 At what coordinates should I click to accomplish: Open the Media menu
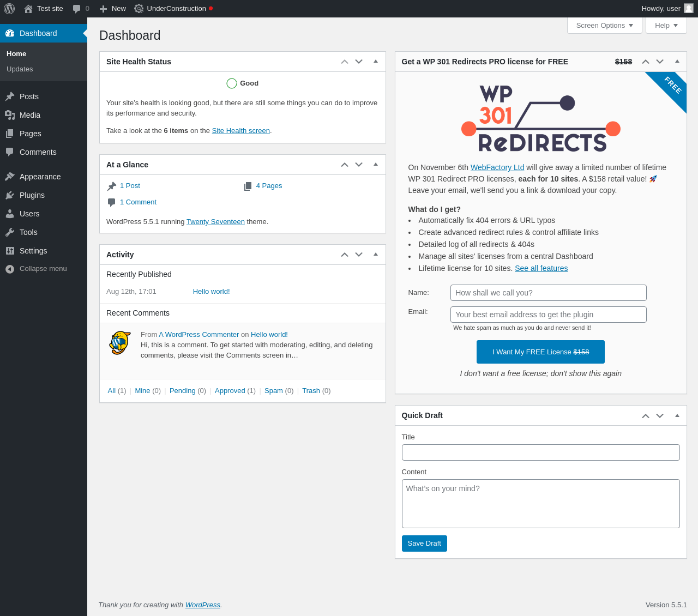click(44, 115)
